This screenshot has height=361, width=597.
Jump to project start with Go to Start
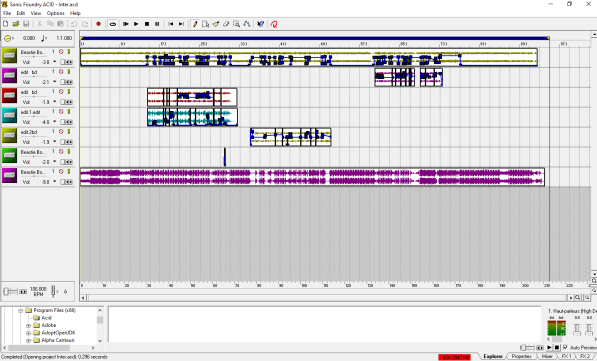[171, 24]
